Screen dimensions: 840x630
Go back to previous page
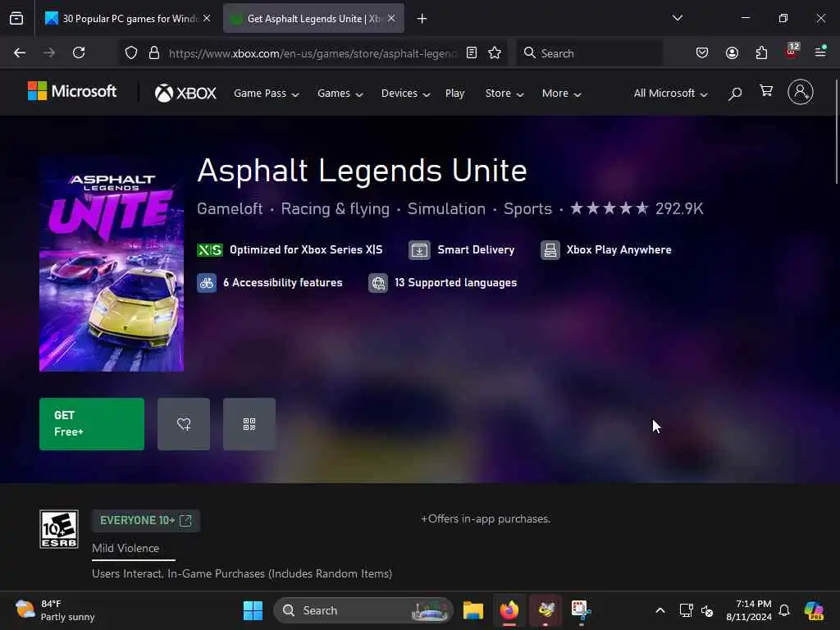pos(20,53)
